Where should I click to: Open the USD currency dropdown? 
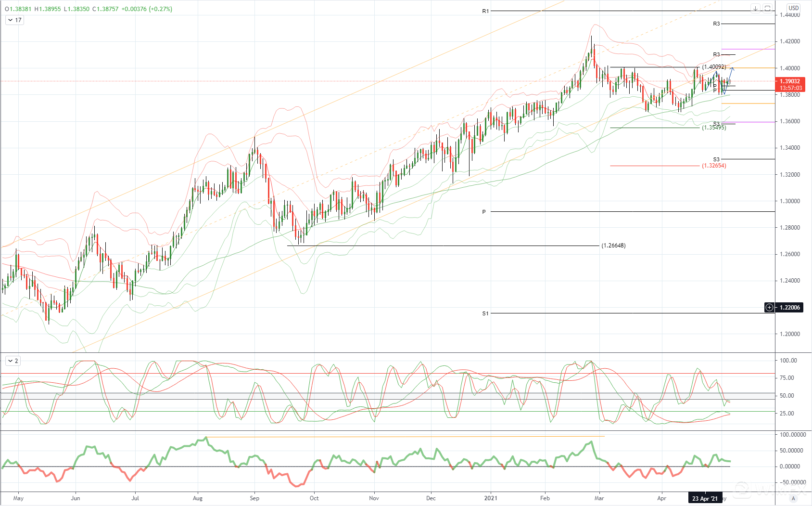click(793, 8)
